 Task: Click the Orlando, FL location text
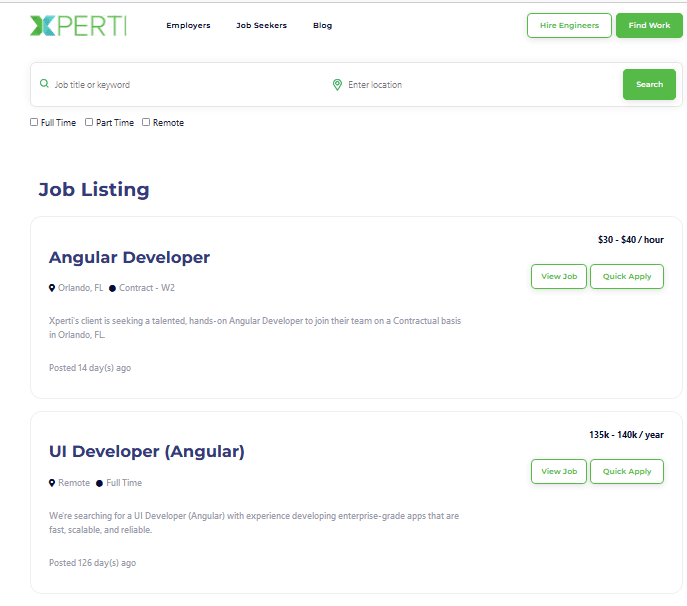pos(81,288)
